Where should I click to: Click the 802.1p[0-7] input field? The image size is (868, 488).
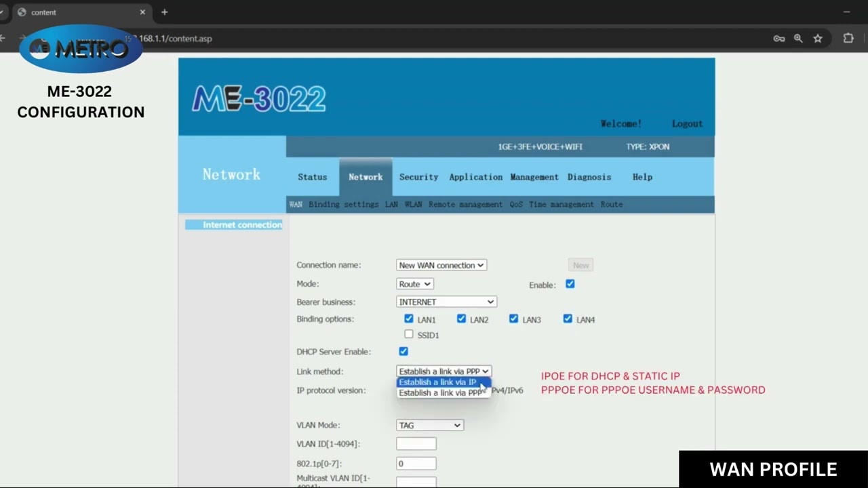coord(416,464)
